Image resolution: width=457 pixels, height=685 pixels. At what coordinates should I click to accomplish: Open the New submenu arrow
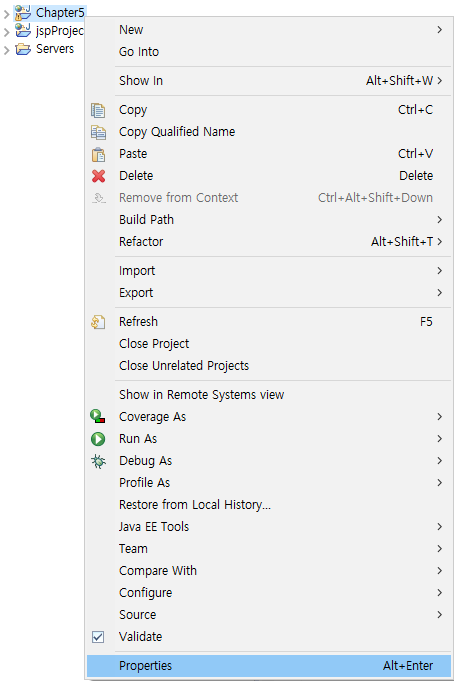(x=440, y=30)
